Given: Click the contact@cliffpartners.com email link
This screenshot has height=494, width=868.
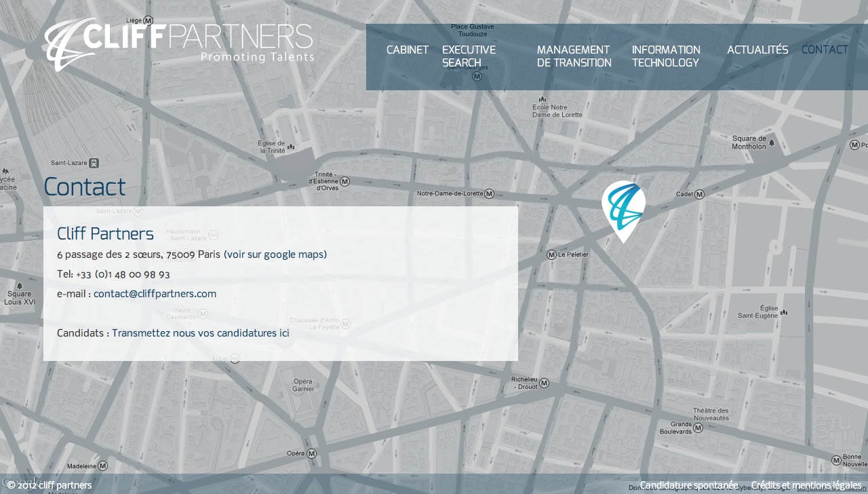Looking at the screenshot, I should point(155,294).
